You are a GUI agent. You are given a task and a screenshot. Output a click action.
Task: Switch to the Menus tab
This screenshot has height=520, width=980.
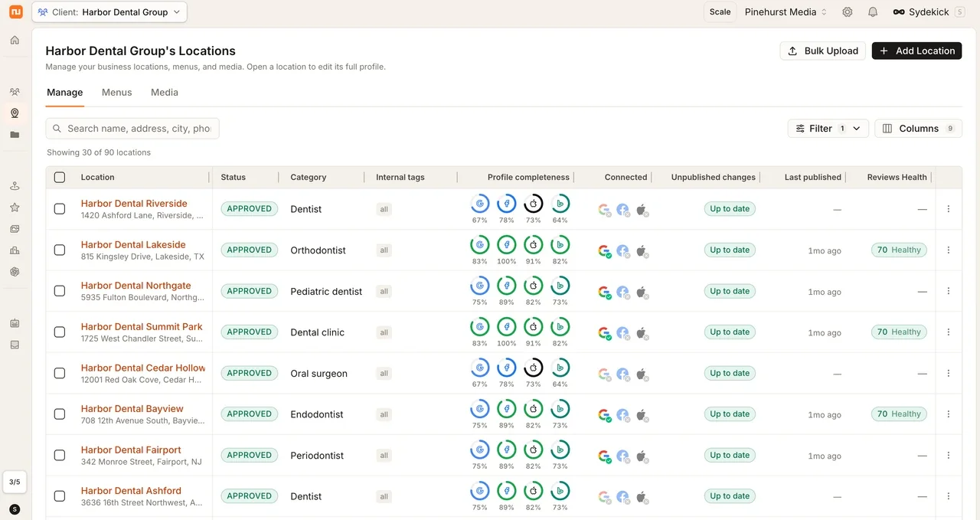(117, 93)
